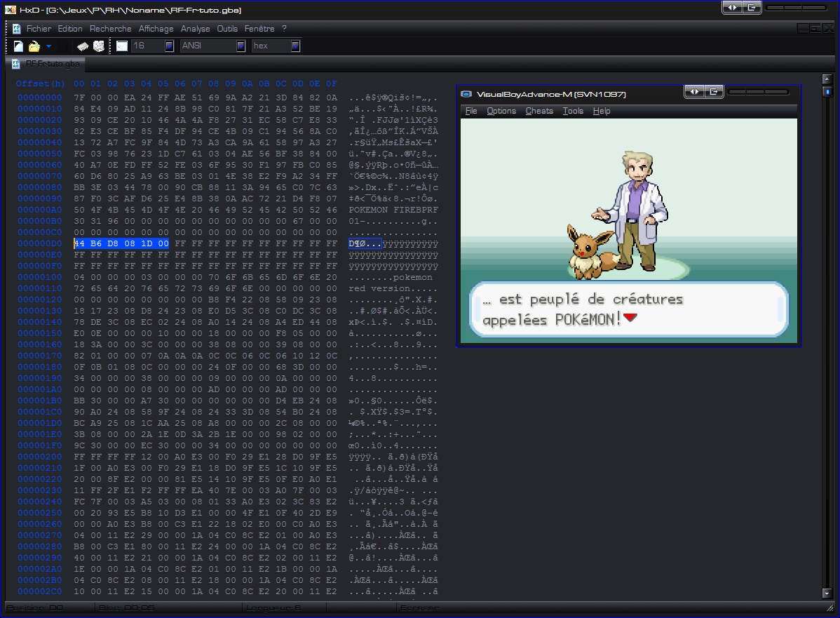Open the Analyse menu
Screen dimensions: 840x618
[x=195, y=29]
